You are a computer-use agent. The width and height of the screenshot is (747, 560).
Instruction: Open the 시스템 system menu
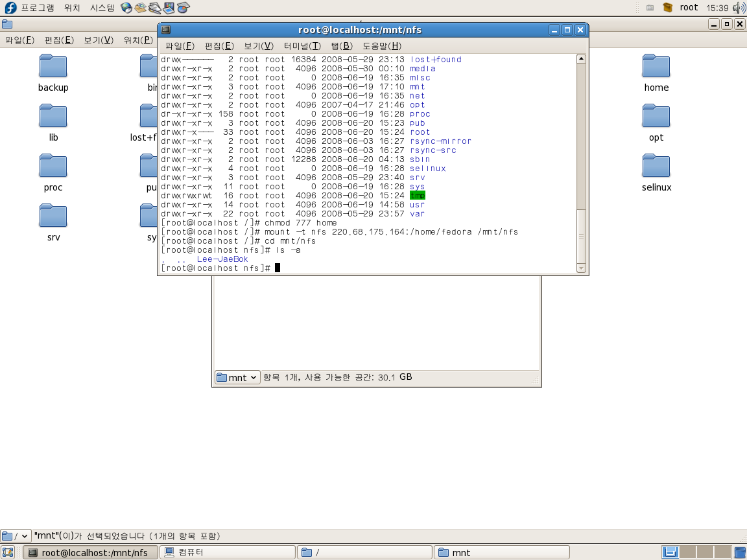[102, 8]
